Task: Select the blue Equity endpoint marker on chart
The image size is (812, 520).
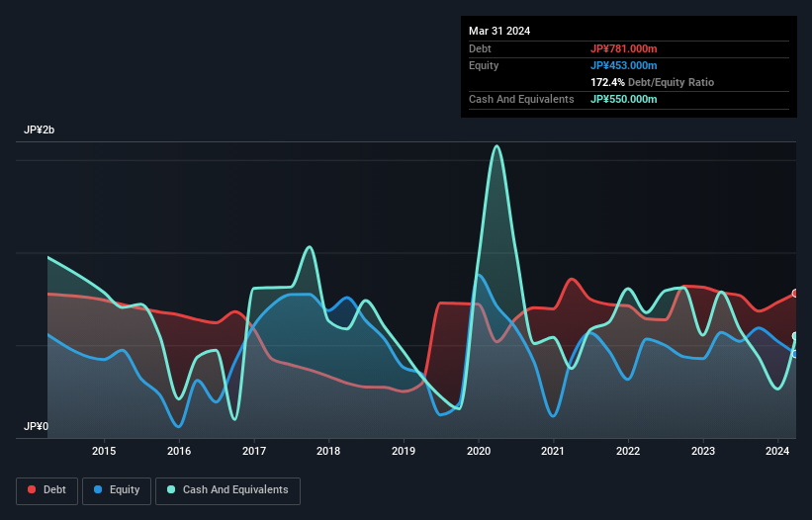Action: (795, 354)
